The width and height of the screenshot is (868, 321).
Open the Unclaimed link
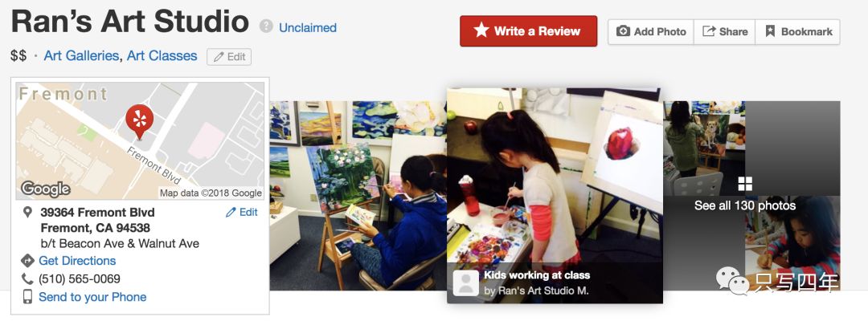pos(308,27)
